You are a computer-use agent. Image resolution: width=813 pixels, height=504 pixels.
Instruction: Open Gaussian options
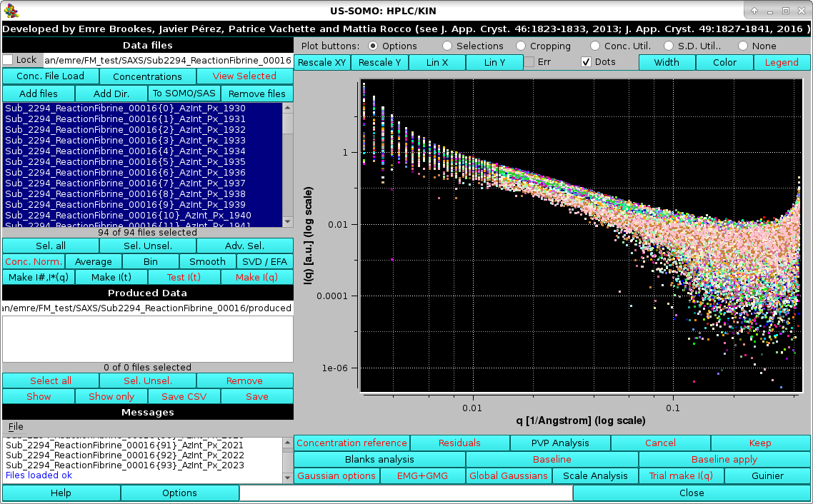pyautogui.click(x=336, y=475)
